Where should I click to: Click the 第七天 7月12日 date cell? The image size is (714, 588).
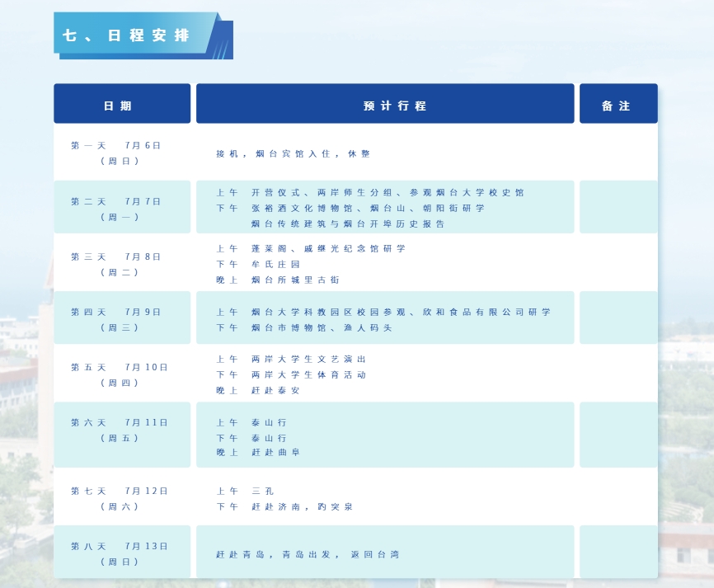tap(122, 498)
